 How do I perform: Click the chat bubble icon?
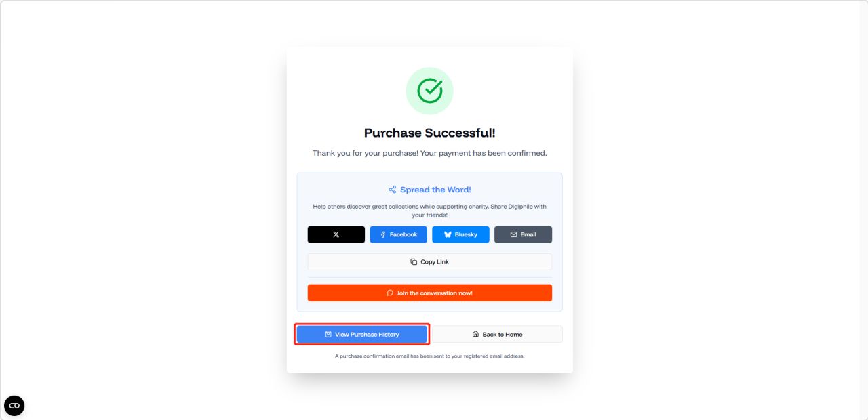point(390,293)
